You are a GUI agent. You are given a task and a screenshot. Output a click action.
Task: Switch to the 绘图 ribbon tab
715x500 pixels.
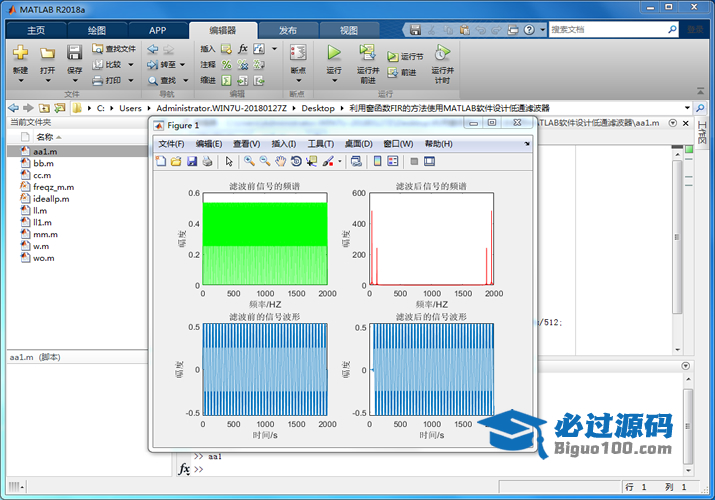[97, 31]
